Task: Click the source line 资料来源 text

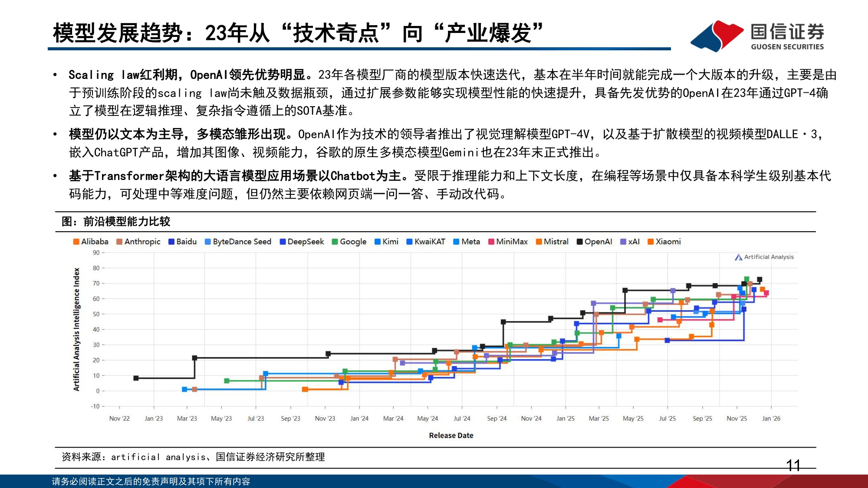Action: pos(193,457)
